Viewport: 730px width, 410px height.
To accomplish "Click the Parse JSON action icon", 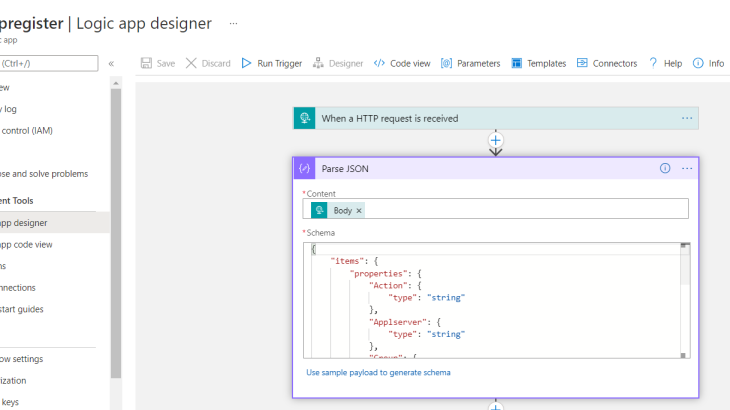I will [x=304, y=168].
